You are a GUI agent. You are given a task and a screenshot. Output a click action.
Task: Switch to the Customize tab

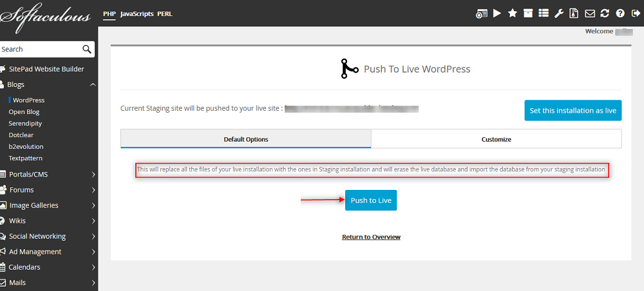pyautogui.click(x=496, y=139)
